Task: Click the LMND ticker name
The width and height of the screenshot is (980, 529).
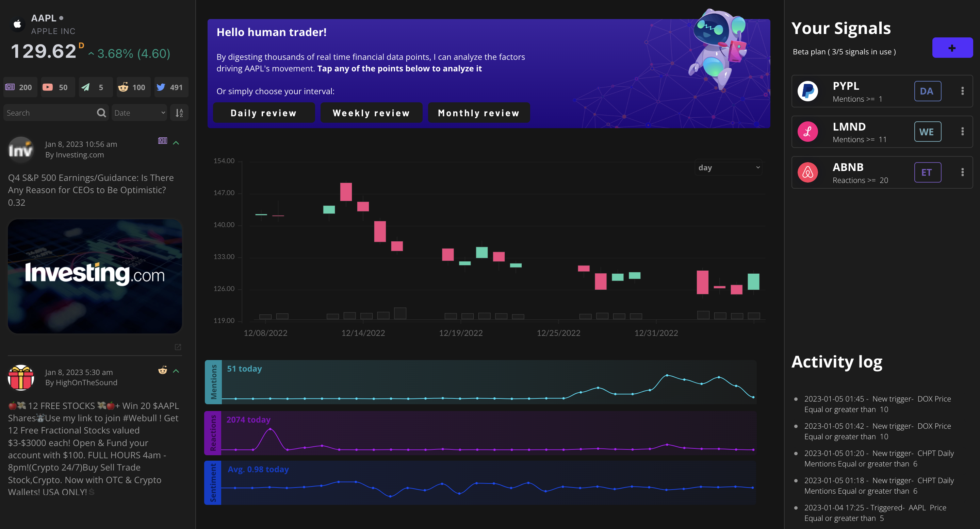Action: coord(849,127)
